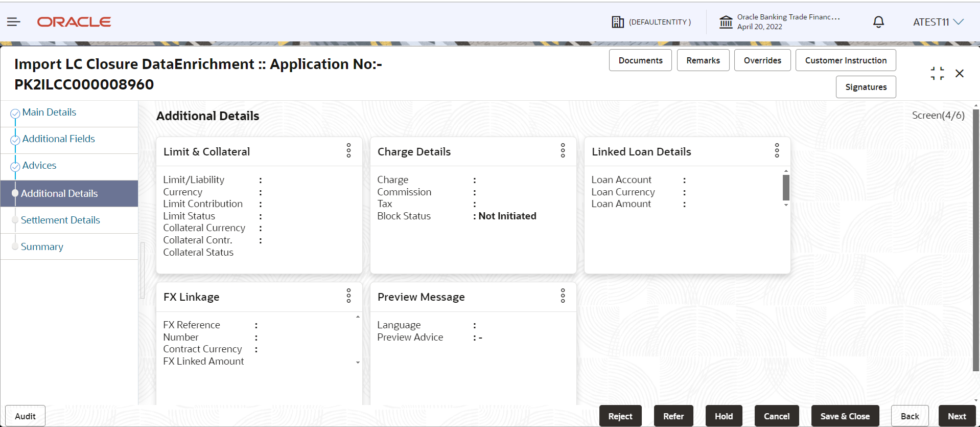Open the Preview Message options menu

click(563, 296)
